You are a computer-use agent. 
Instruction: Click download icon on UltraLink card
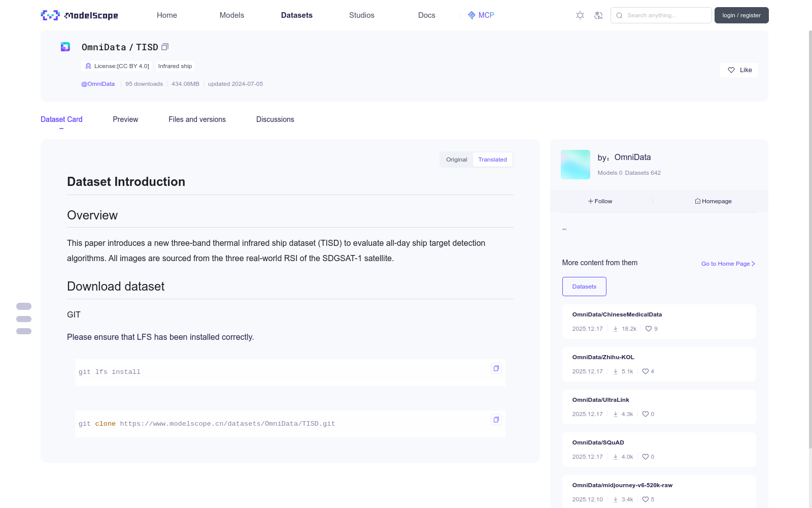pos(616,414)
